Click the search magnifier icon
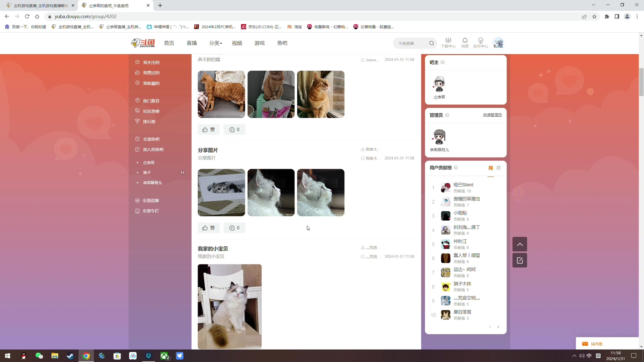 (432, 43)
